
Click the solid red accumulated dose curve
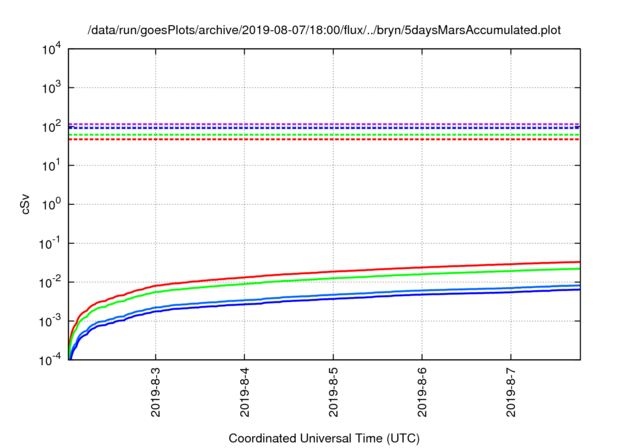click(400, 268)
